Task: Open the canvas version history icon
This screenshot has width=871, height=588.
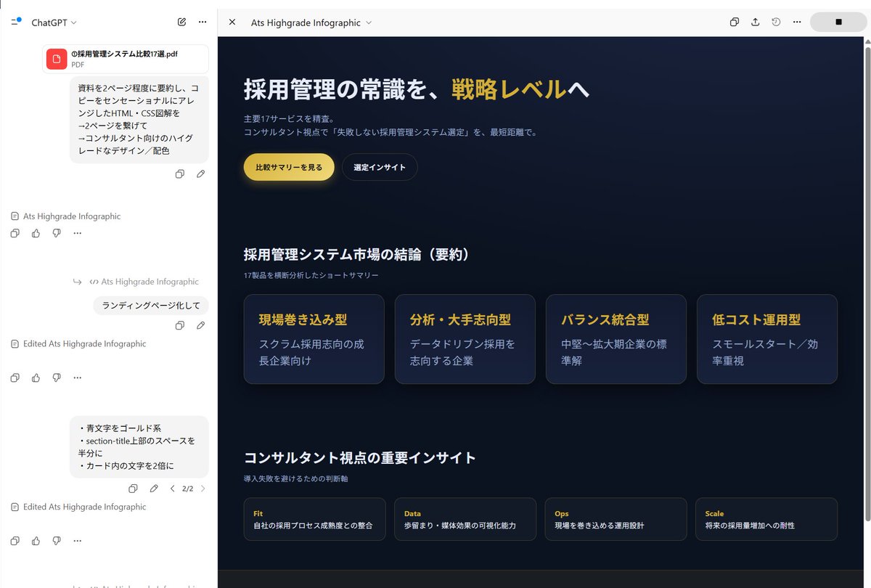Action: [775, 22]
